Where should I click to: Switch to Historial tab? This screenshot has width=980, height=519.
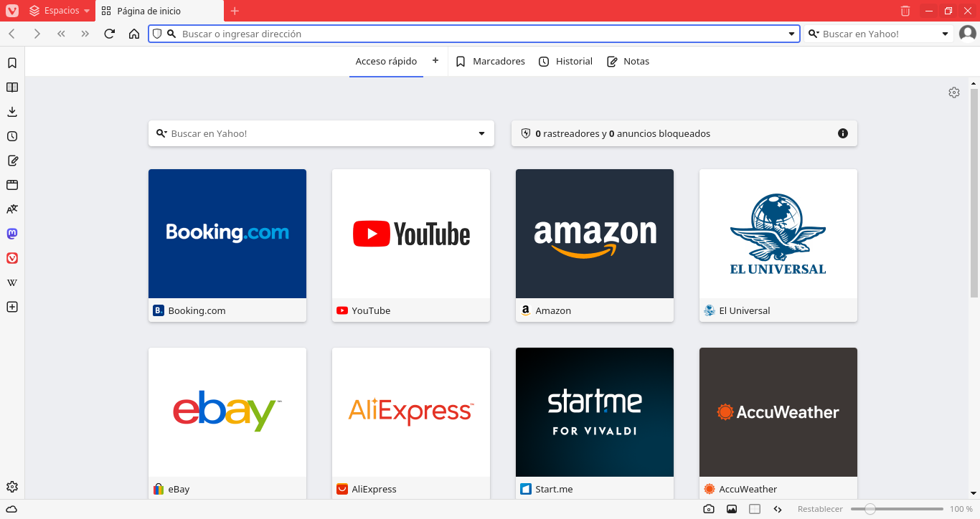(x=566, y=62)
